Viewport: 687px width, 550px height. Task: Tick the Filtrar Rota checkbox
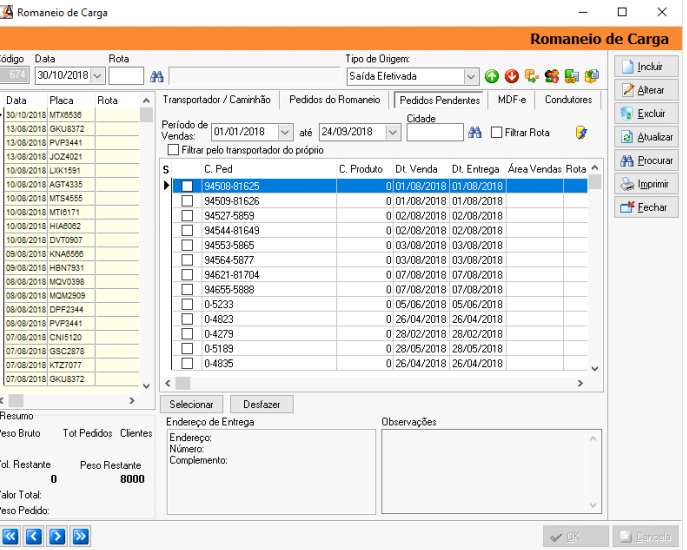[496, 132]
